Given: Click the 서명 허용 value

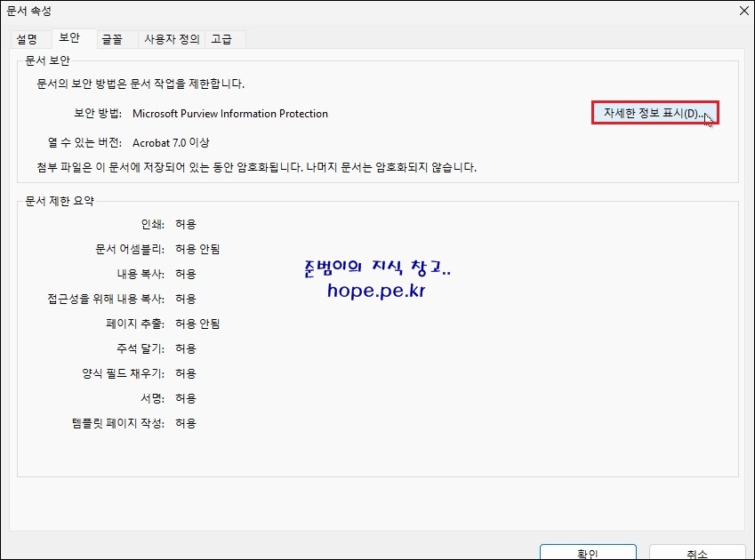Looking at the screenshot, I should [186, 398].
